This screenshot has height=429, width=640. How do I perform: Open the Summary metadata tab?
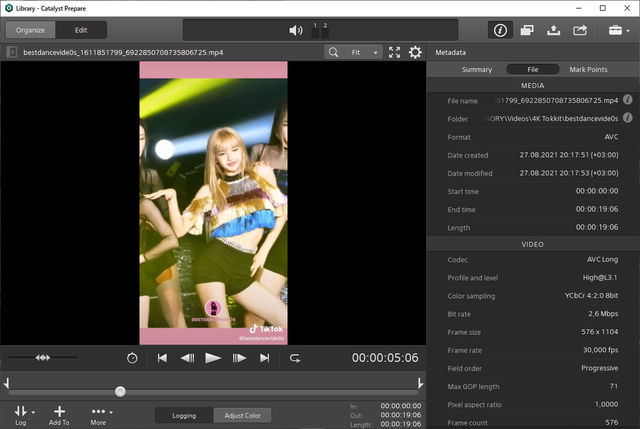point(476,70)
